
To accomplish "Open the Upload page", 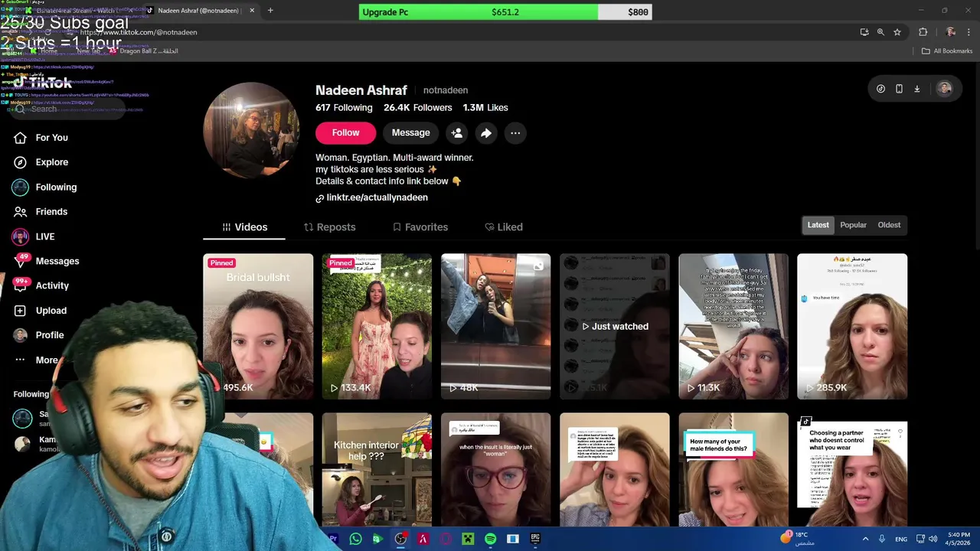I will (40, 311).
